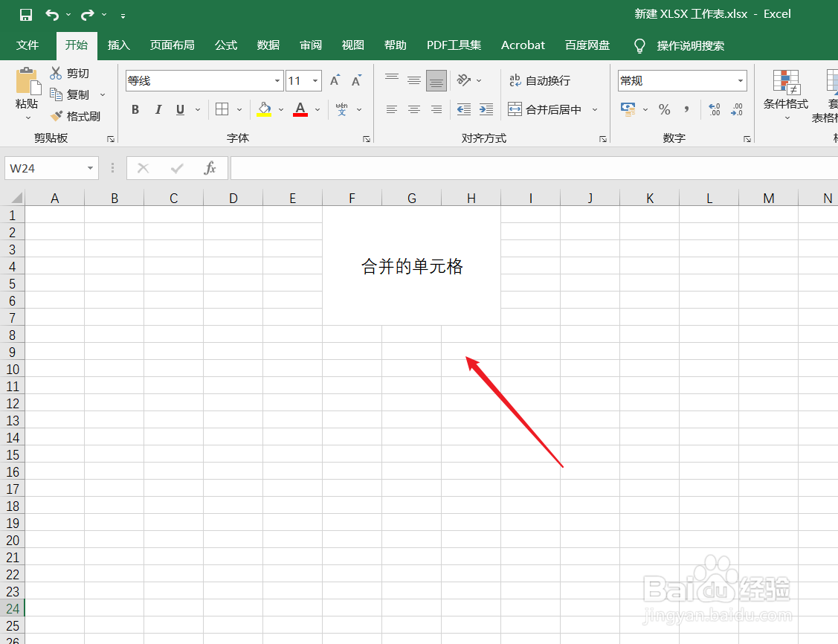Open the 字体 dialog launcher
The height and width of the screenshot is (644, 838).
point(367,139)
